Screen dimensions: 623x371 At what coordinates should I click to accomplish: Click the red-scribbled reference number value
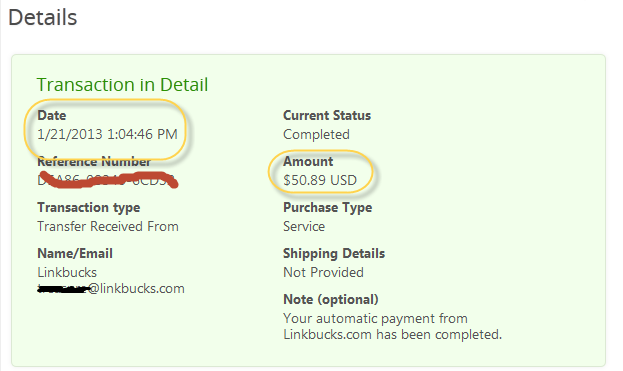(107, 180)
